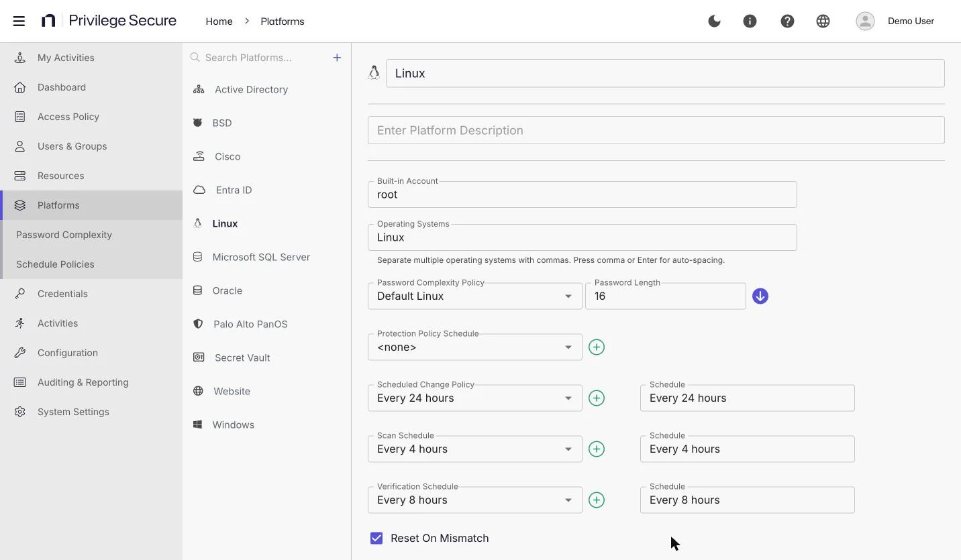Click the Home breadcrumb link
Screen dimensions: 961x560
pos(219,21)
